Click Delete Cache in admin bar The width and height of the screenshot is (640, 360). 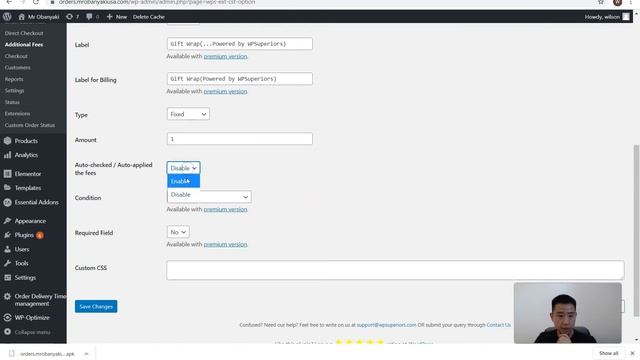149,17
